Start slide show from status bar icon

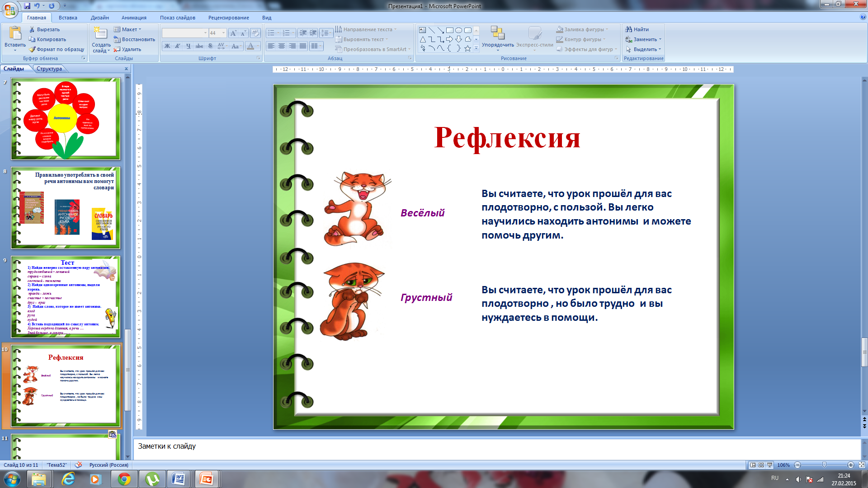point(769,465)
